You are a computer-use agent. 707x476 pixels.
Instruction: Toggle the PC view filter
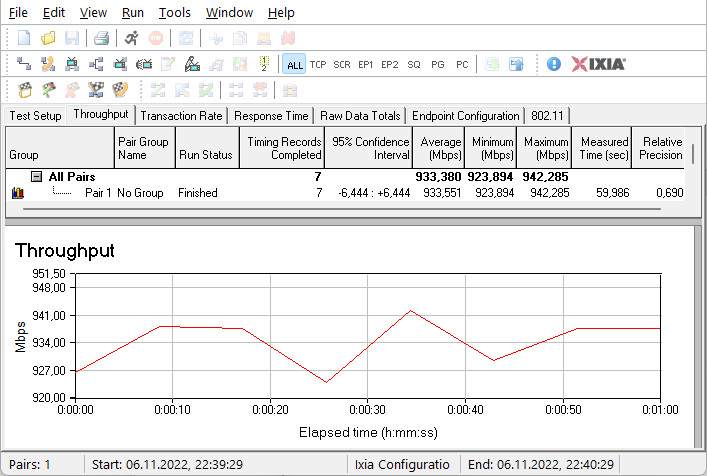coord(462,64)
